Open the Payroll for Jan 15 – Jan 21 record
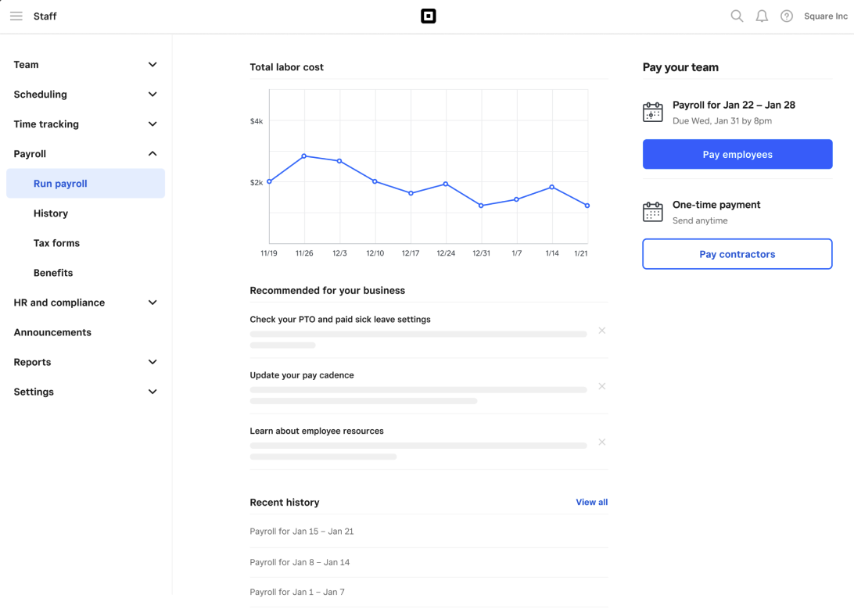Viewport: 854px width, 616px height. pos(302,531)
